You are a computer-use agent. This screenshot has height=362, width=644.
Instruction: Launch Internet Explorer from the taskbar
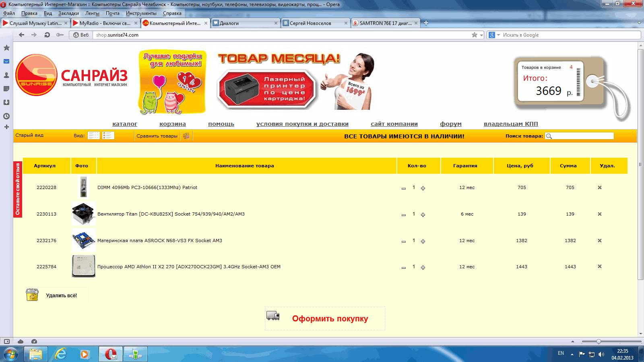click(x=60, y=354)
